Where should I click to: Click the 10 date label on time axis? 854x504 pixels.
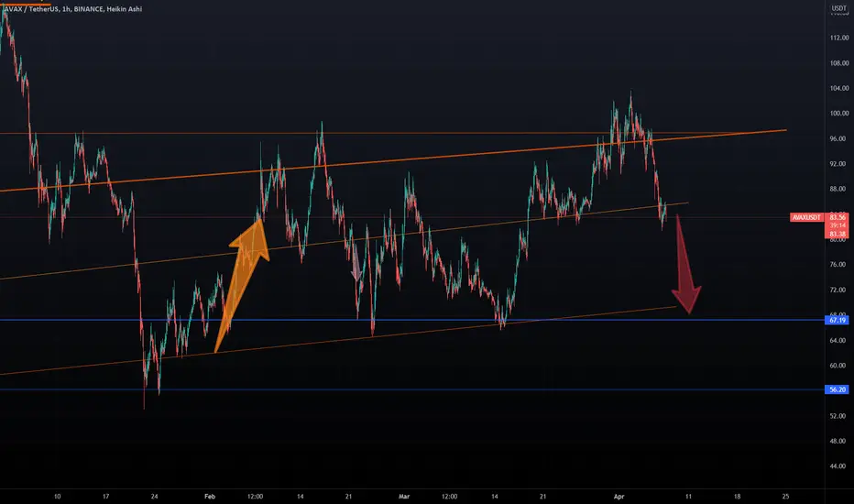pyautogui.click(x=57, y=497)
